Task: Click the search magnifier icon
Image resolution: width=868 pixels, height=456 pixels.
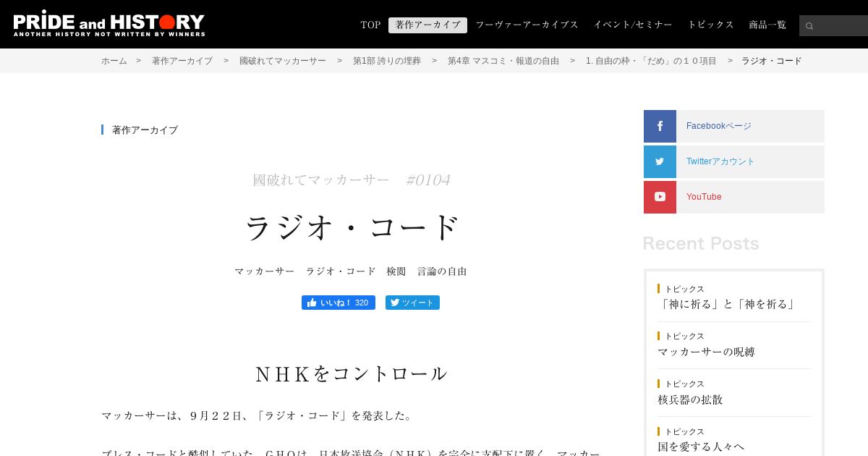Action: pos(809,26)
